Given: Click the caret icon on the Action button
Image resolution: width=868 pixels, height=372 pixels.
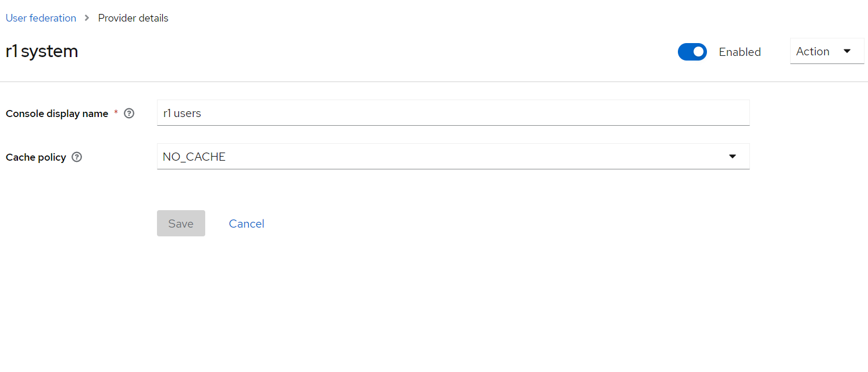Looking at the screenshot, I should [x=848, y=51].
